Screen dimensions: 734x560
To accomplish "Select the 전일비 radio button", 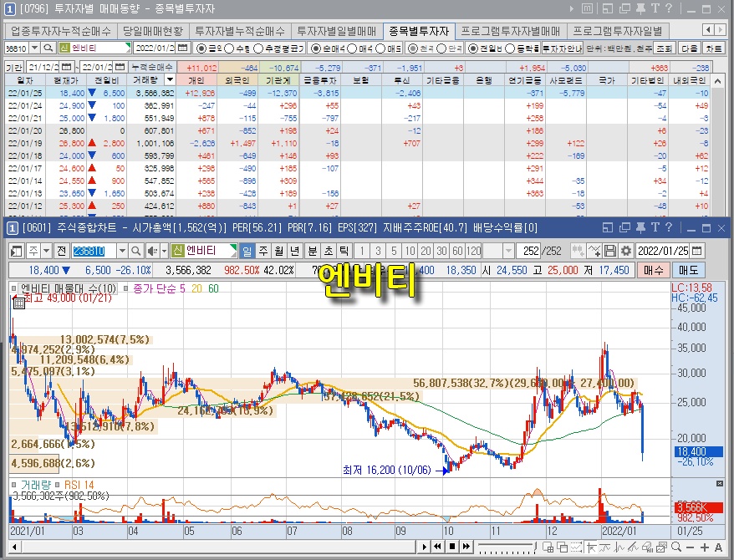I will click(473, 48).
